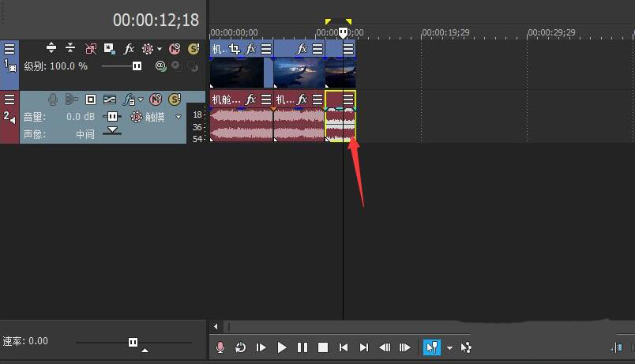Open the edit tool dropdown arrow
The height and width of the screenshot is (364, 635).
449,347
